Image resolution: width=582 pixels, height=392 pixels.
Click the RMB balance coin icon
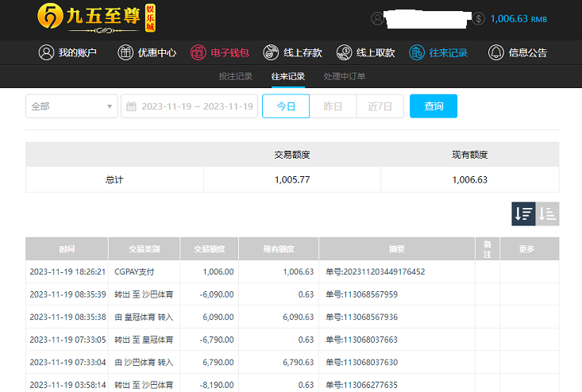point(479,18)
